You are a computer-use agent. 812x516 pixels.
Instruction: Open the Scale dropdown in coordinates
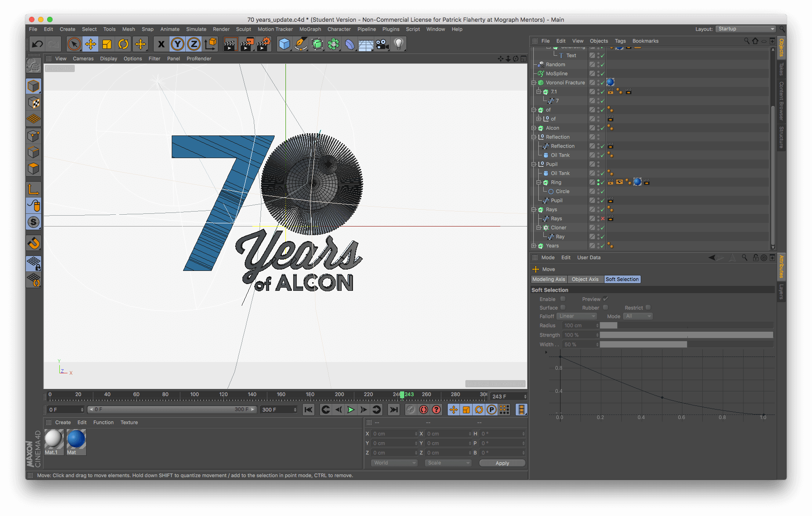click(448, 463)
